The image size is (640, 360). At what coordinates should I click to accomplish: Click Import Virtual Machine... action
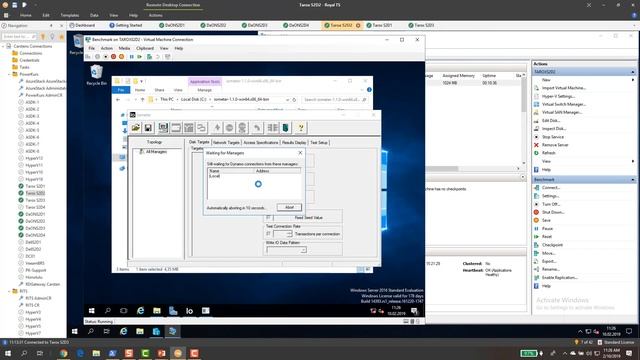[x=564, y=88]
